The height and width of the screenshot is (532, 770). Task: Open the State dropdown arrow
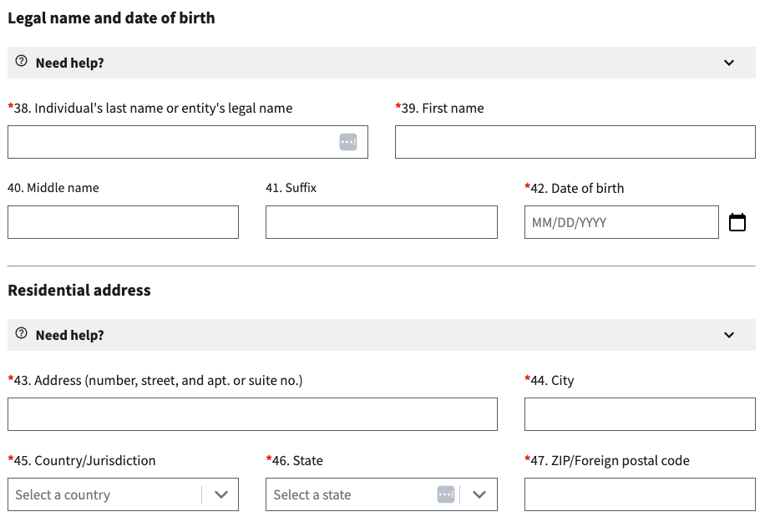tap(479, 494)
